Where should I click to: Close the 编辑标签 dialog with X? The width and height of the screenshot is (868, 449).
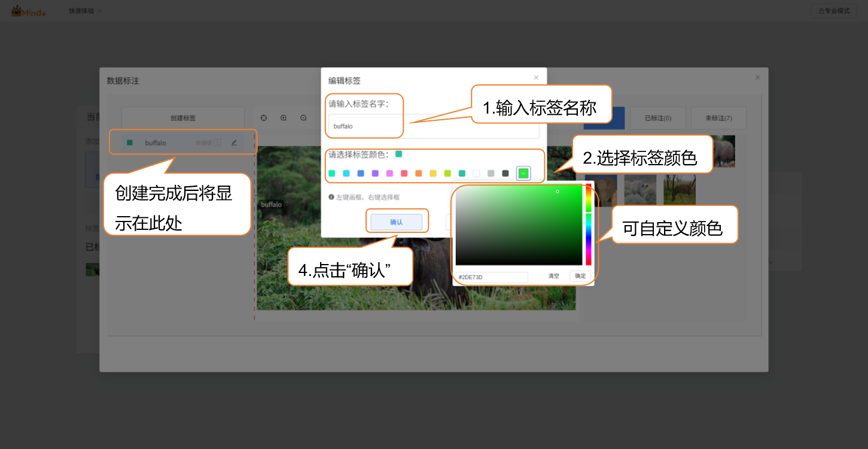(x=536, y=77)
